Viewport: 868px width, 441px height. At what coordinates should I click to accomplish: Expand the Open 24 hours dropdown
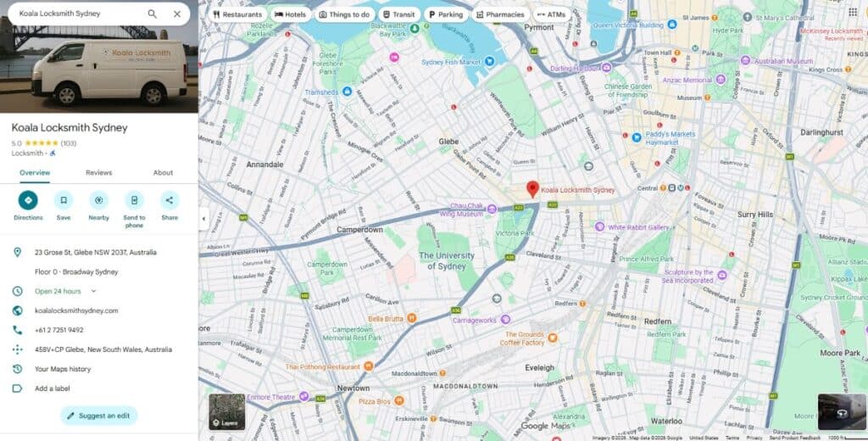[x=93, y=291]
